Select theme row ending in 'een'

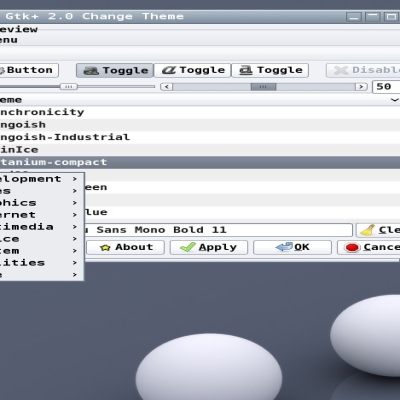[242, 187]
